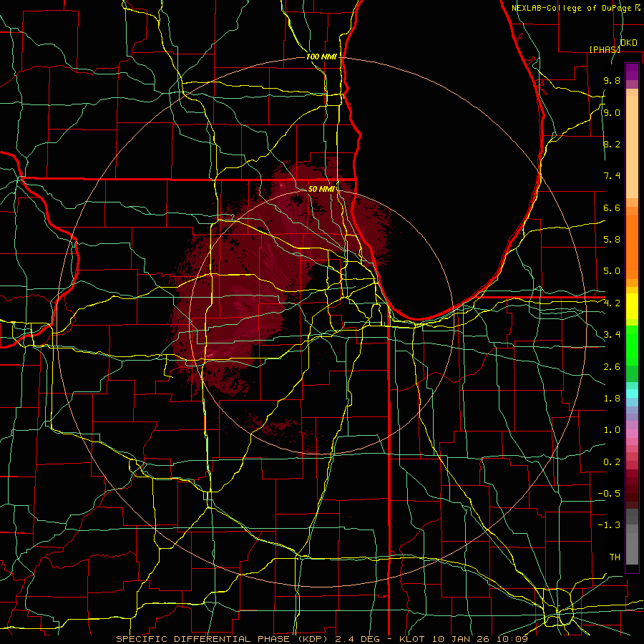Pick the cyan color bar segment
Screen dimensions: 644x644
(x=632, y=394)
